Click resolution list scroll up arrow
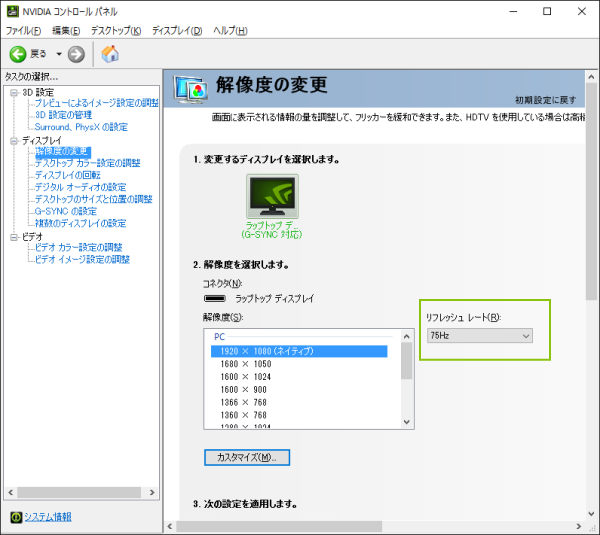The image size is (600, 535). (407, 336)
